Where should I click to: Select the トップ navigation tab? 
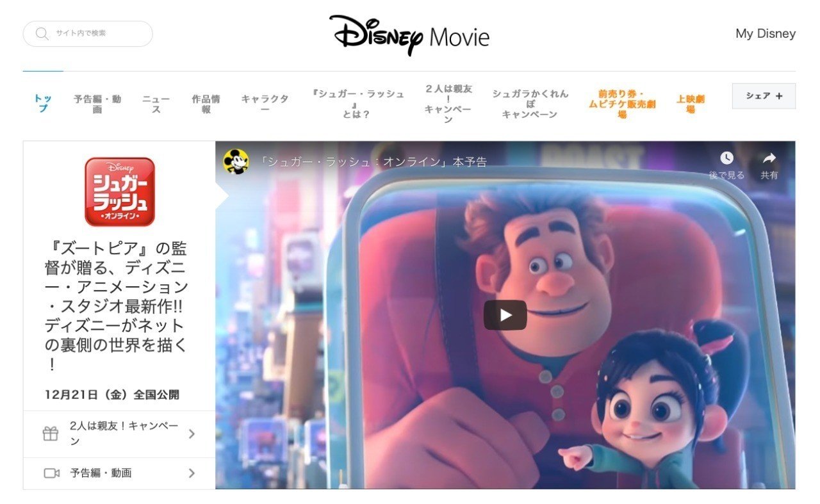coord(43,103)
